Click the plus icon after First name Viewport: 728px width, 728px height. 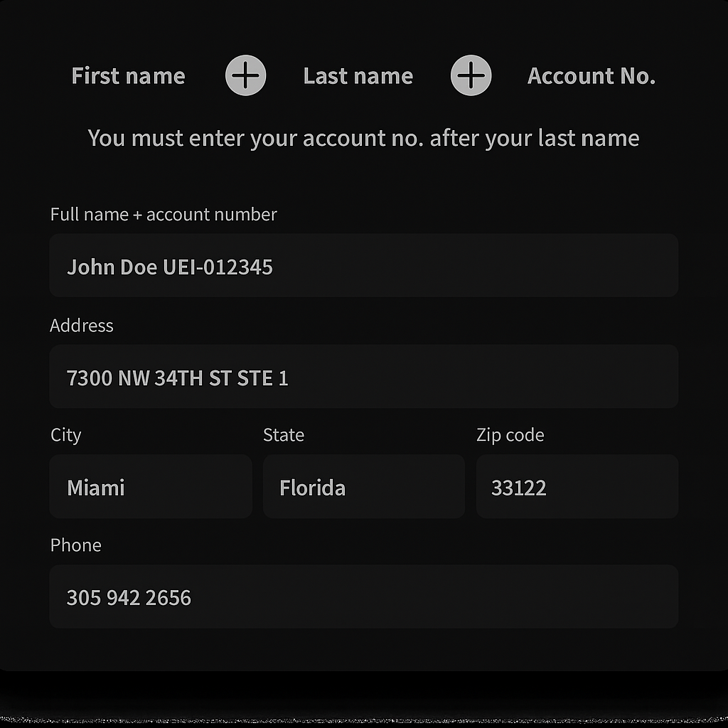click(x=245, y=75)
